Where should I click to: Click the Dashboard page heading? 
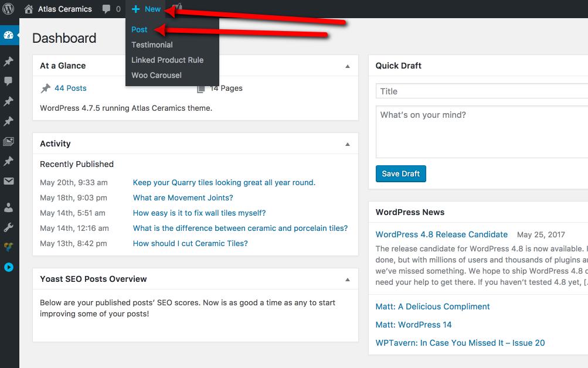coord(64,38)
